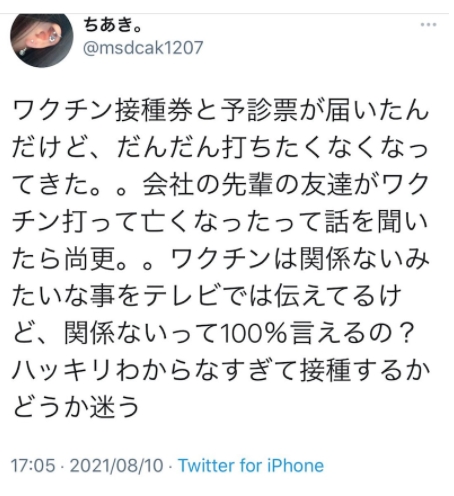Open the ちあき。 profile avatar picture
This screenshot has width=454, height=496.
coord(42,39)
